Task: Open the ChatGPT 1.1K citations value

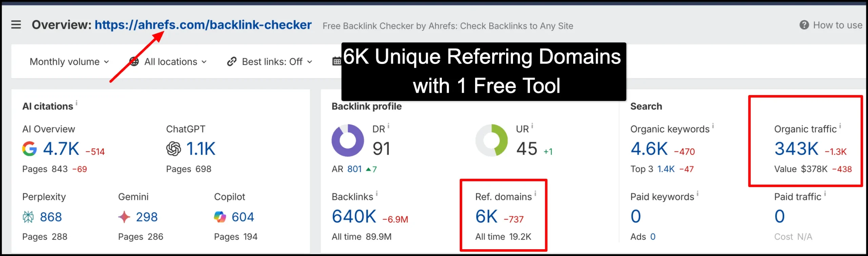Action: point(201,149)
